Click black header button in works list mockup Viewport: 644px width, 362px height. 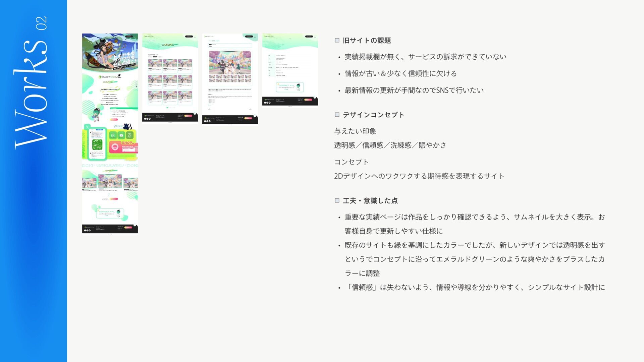tap(189, 36)
